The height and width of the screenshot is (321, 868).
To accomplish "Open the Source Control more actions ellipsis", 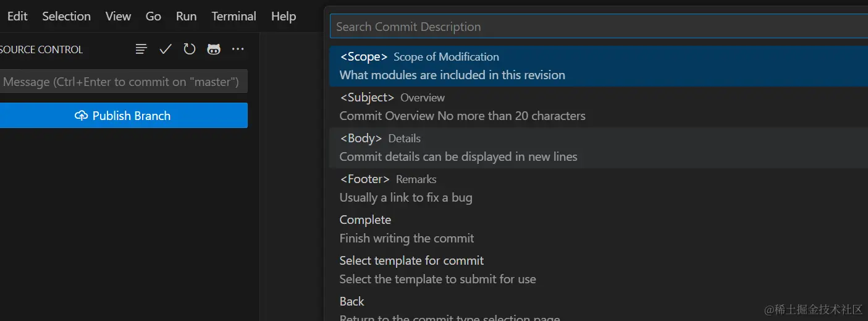I will click(x=238, y=49).
